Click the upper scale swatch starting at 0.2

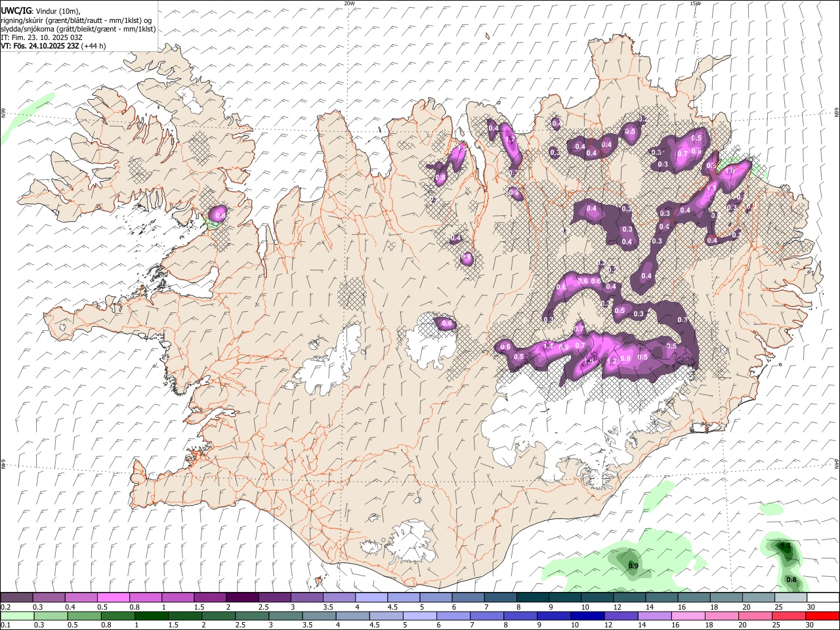(16, 597)
